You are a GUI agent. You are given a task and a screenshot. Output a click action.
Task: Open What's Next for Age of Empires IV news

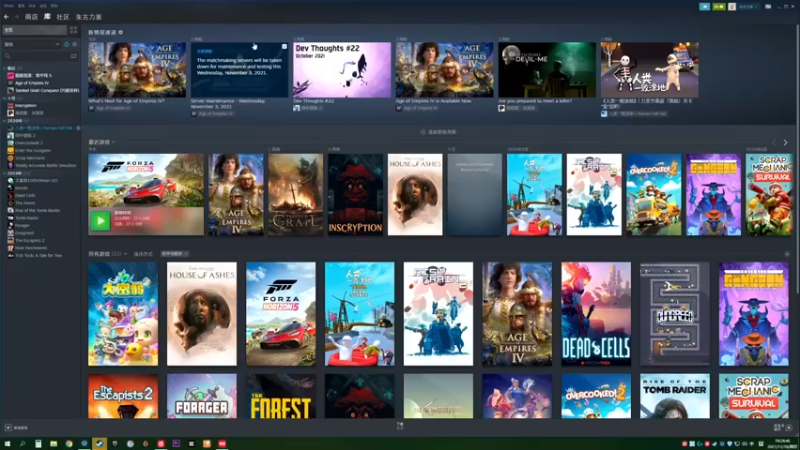(137, 70)
